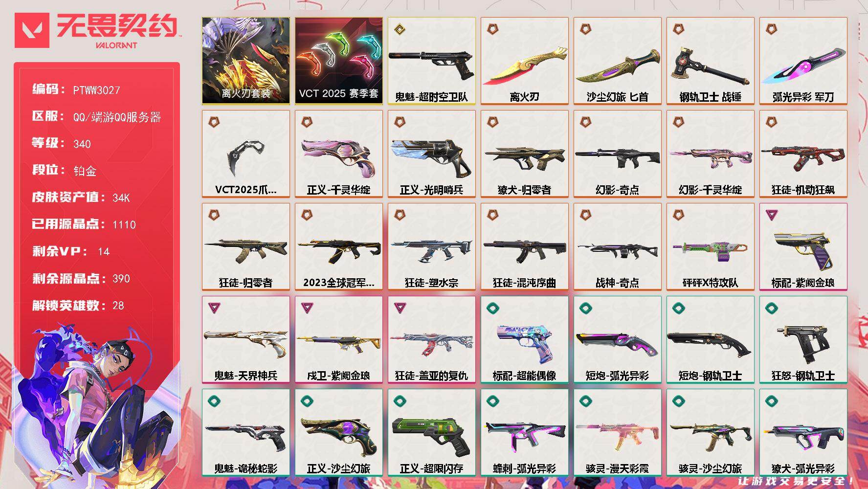Select the 獠犬-弧光异彩 skin card
This screenshot has height=489, width=868.
(803, 432)
